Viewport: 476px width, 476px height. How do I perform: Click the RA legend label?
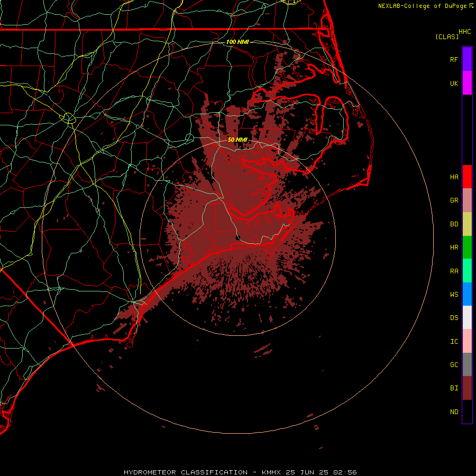click(454, 271)
